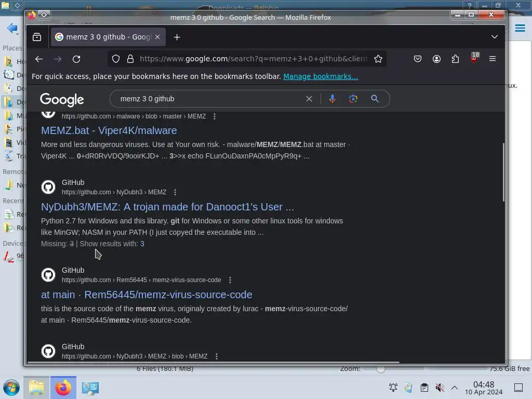Open options for memz-virus-source-code result
Image resolution: width=532 pixels, height=399 pixels.
[x=230, y=280]
